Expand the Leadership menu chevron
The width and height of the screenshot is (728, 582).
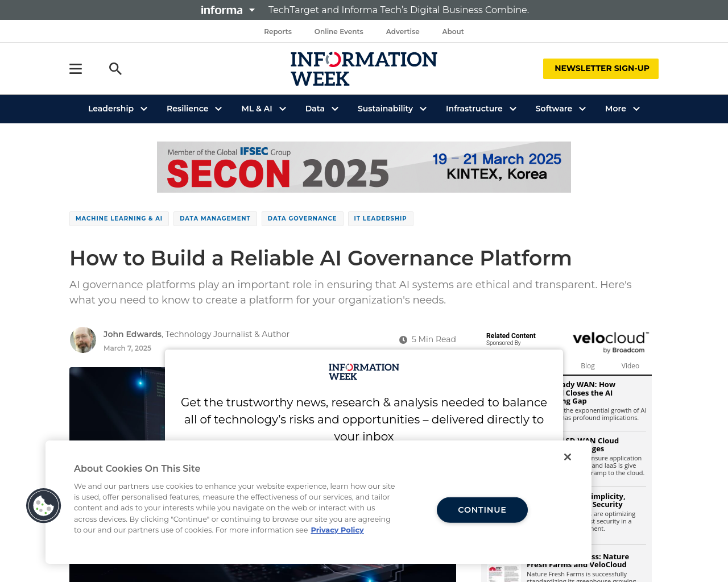pyautogui.click(x=144, y=109)
